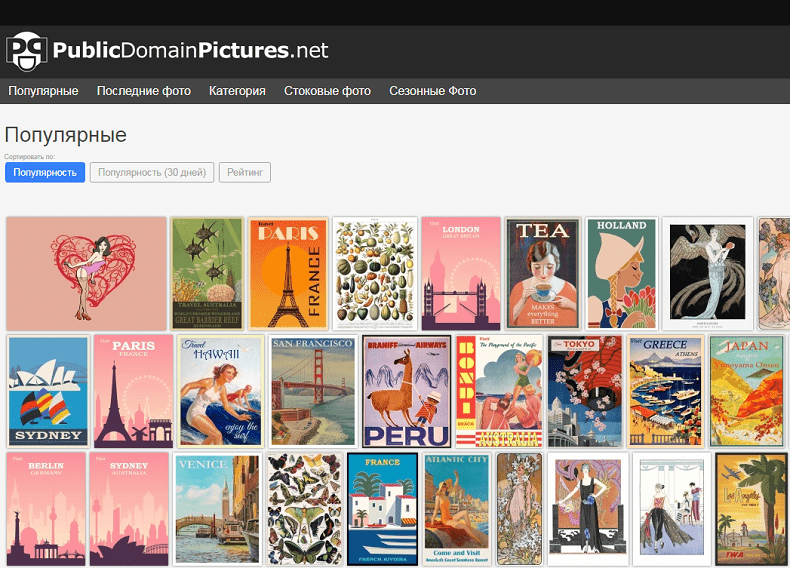Open the Japan Yamoyama Onsen poster
The image size is (790, 568).
click(x=746, y=391)
